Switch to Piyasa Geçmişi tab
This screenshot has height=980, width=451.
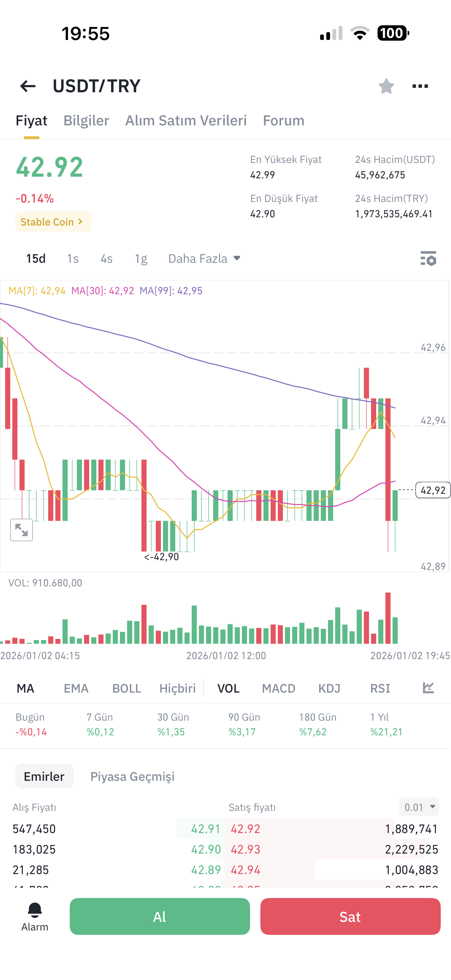[x=132, y=776]
